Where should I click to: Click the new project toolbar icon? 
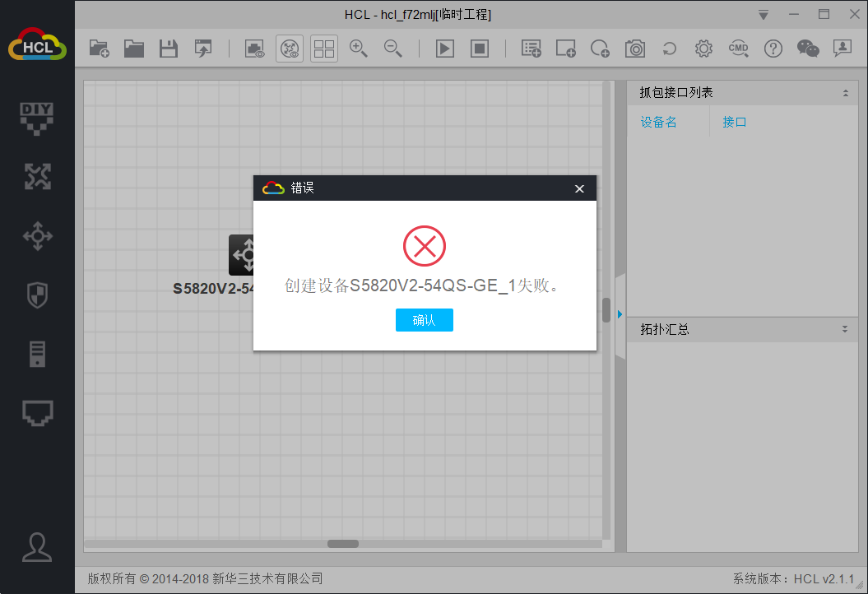pos(99,49)
